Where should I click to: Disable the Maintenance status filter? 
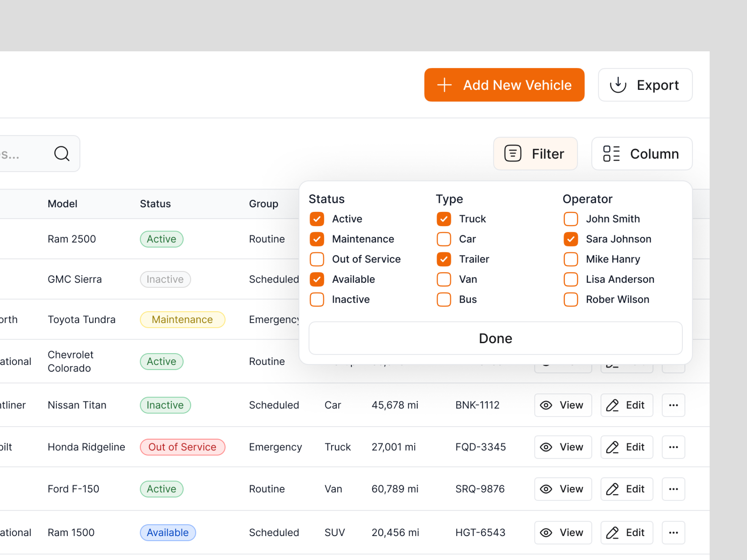(x=317, y=239)
